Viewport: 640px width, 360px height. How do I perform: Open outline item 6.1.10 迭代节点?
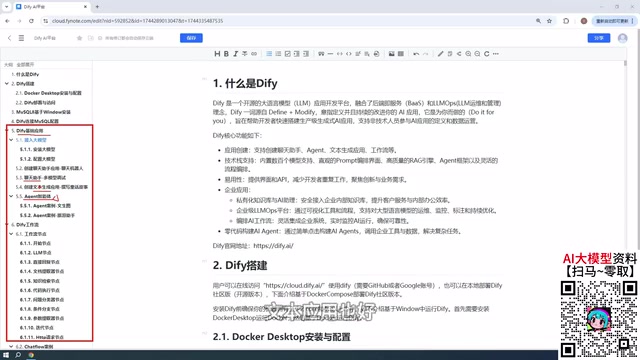click(x=37, y=328)
